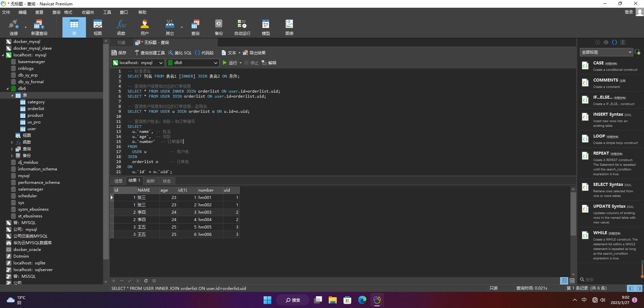
Task: Click the 保存 (Save) query button
Action: (119, 53)
